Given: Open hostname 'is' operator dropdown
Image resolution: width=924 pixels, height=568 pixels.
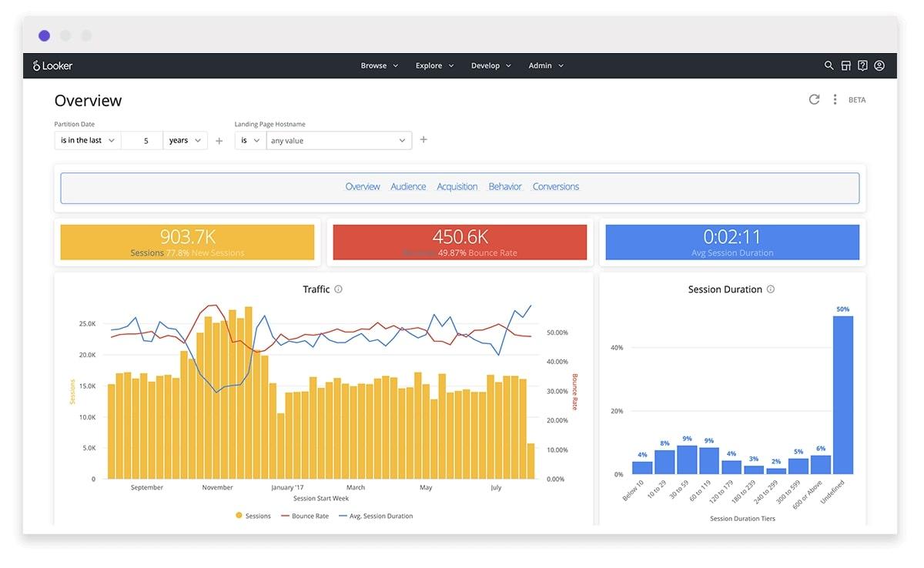Looking at the screenshot, I should [x=250, y=140].
